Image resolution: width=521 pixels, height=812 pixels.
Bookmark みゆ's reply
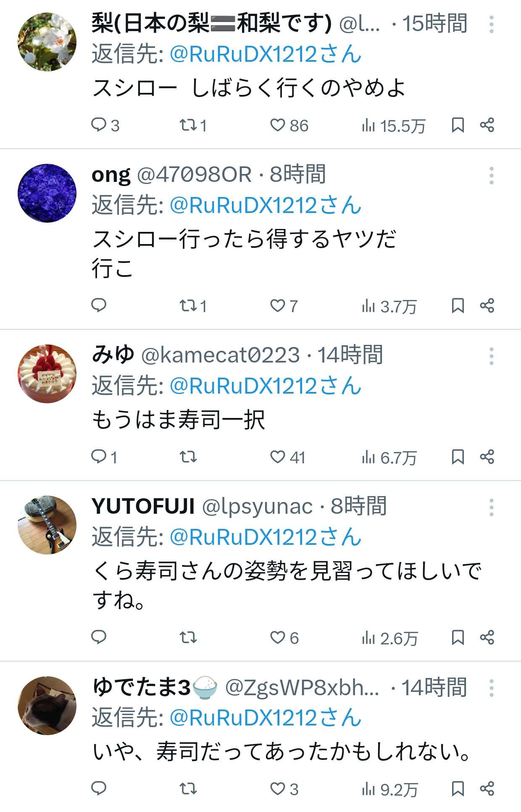tap(458, 457)
